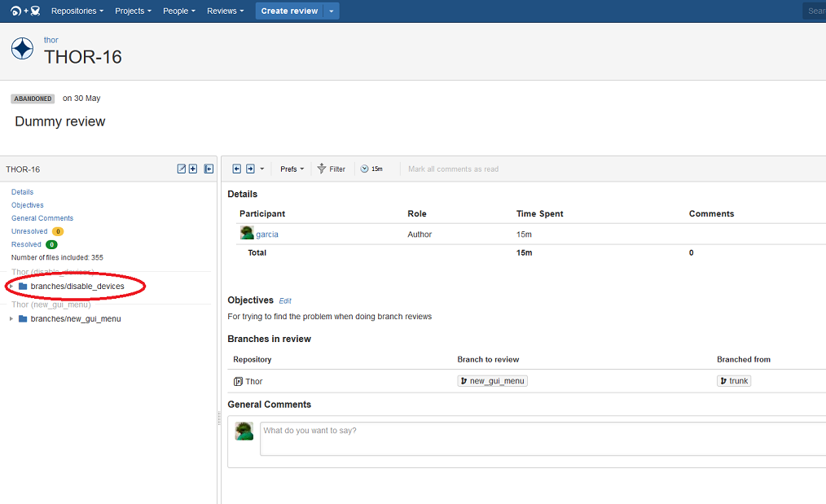Screen dimensions: 826x504
Task: Open garcia's participant profile link
Action: 267,234
